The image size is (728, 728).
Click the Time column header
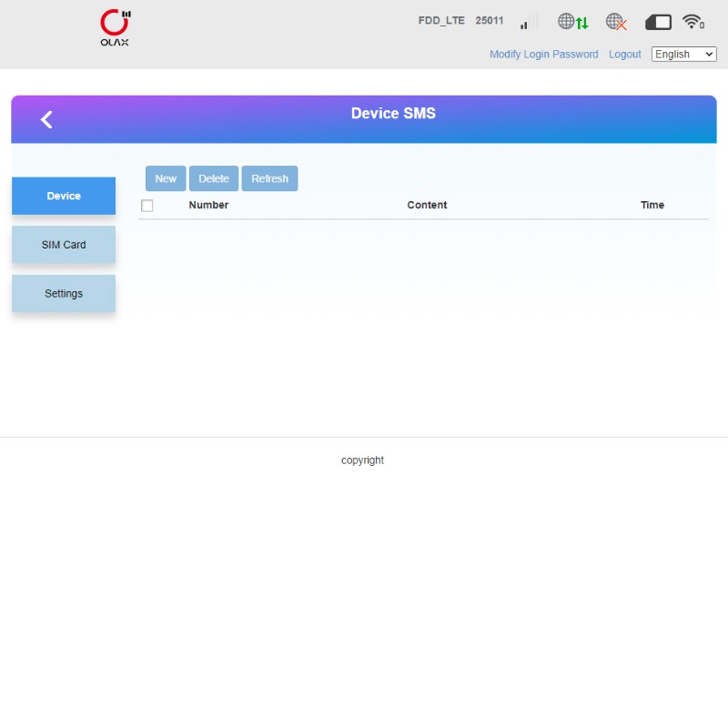pos(652,206)
